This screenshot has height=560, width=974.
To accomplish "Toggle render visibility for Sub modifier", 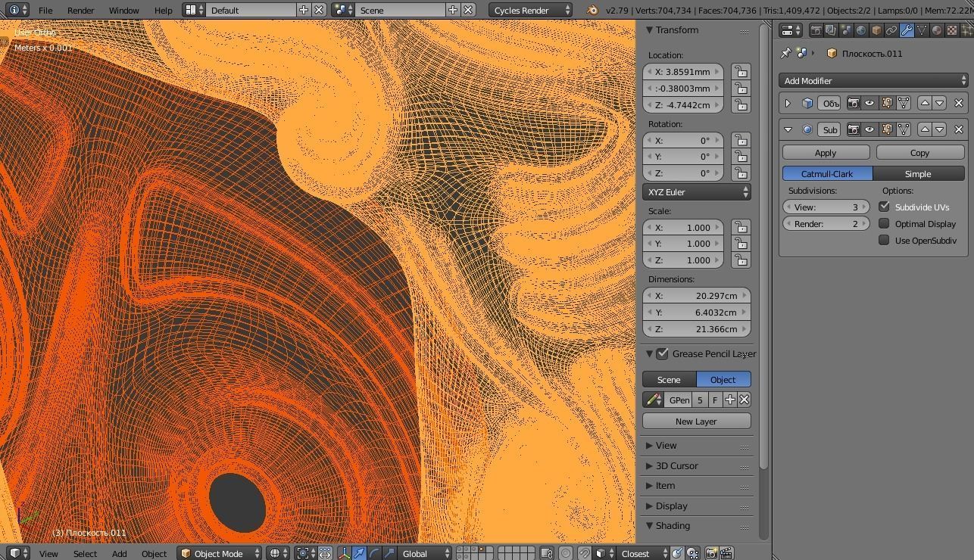I will 854,129.
